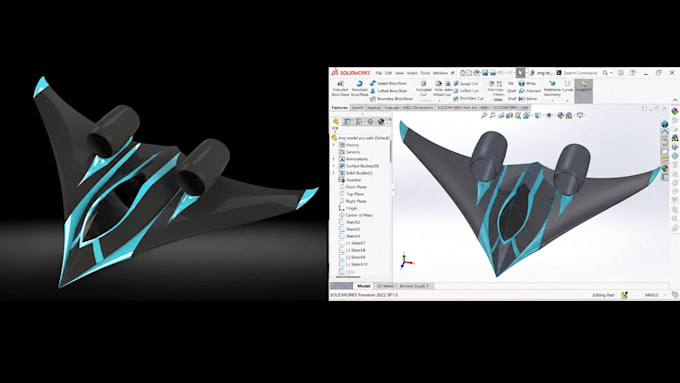Screen dimensions: 680x383
Task: Click the Wrap feature
Action: (x=528, y=83)
